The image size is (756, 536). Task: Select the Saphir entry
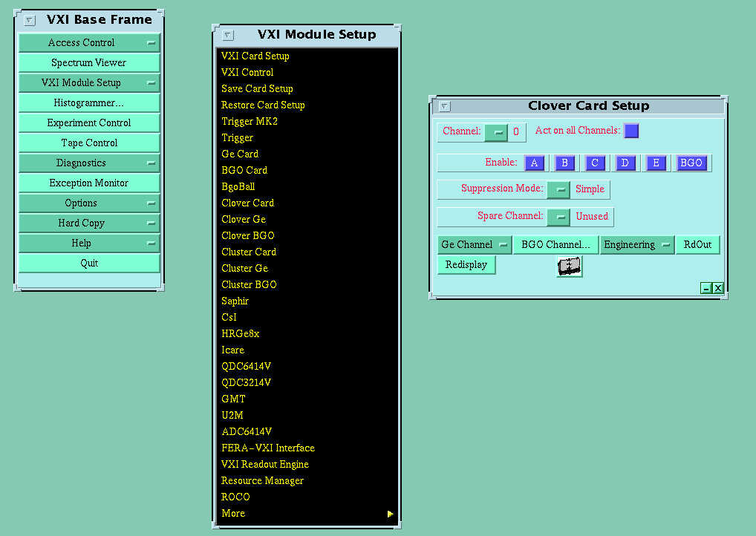click(x=307, y=301)
